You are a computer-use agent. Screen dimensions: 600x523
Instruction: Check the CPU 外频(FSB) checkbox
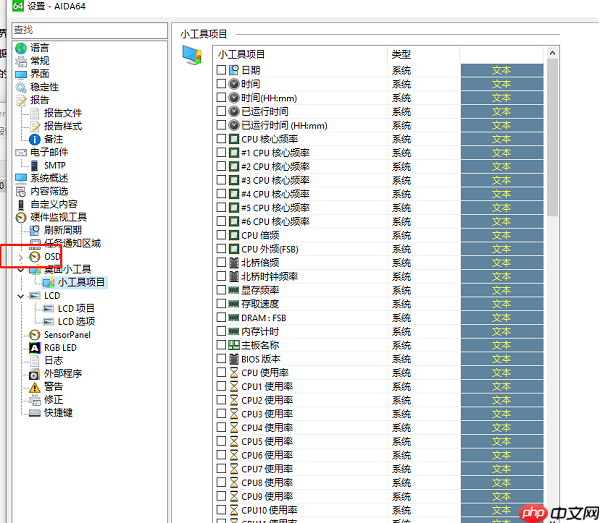[x=221, y=249]
